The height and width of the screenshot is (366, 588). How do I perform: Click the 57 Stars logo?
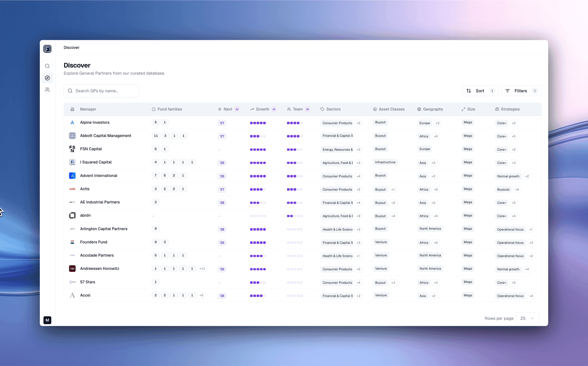72,282
